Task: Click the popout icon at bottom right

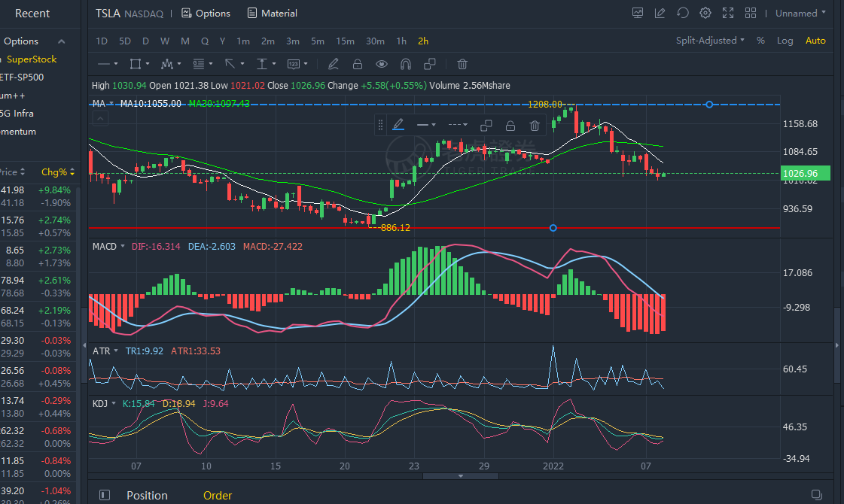Action: [x=817, y=494]
